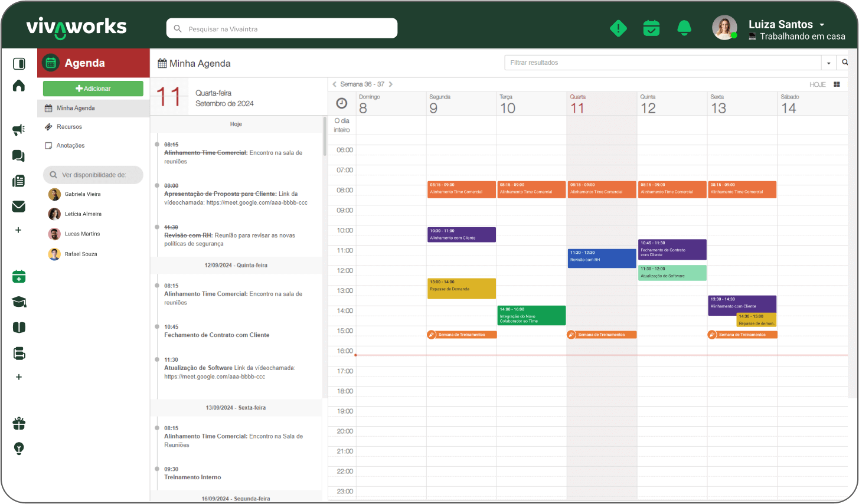Click the home icon in left sidebar
Screen dimensions: 859x504
[x=19, y=86]
